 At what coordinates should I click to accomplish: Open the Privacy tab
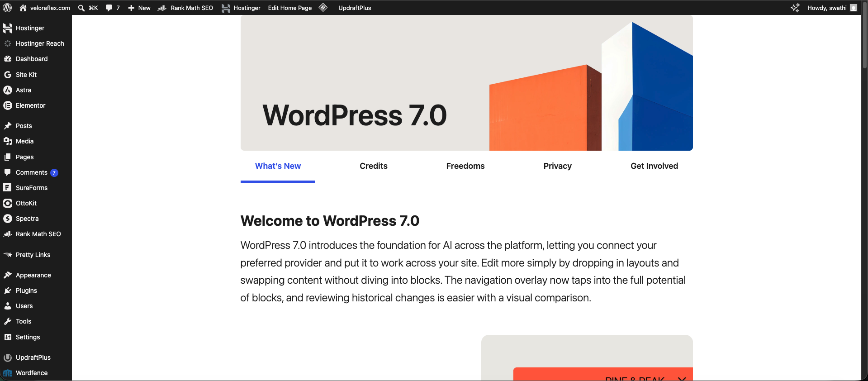(x=558, y=166)
